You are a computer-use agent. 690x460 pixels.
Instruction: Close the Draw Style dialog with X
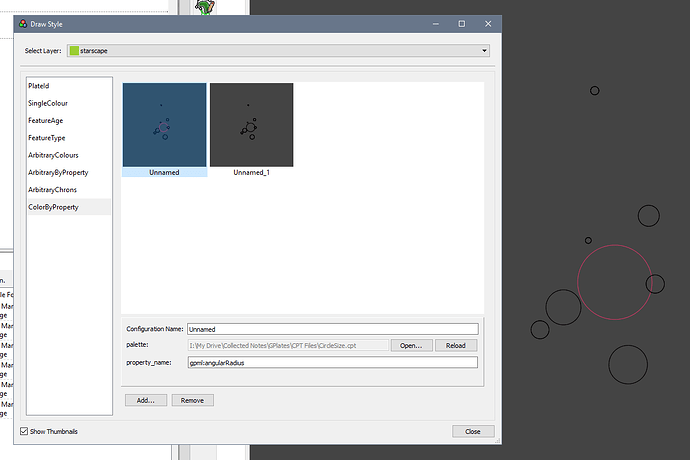pyautogui.click(x=488, y=24)
